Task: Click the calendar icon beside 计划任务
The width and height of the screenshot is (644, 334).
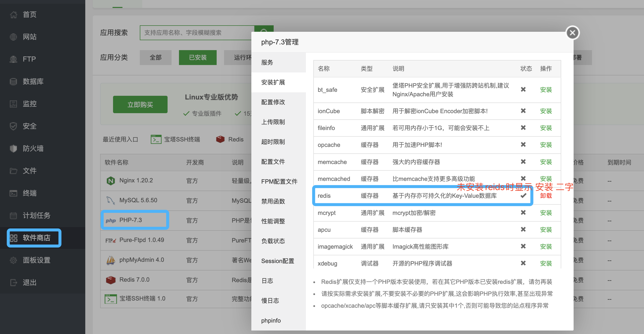Action: click(13, 216)
